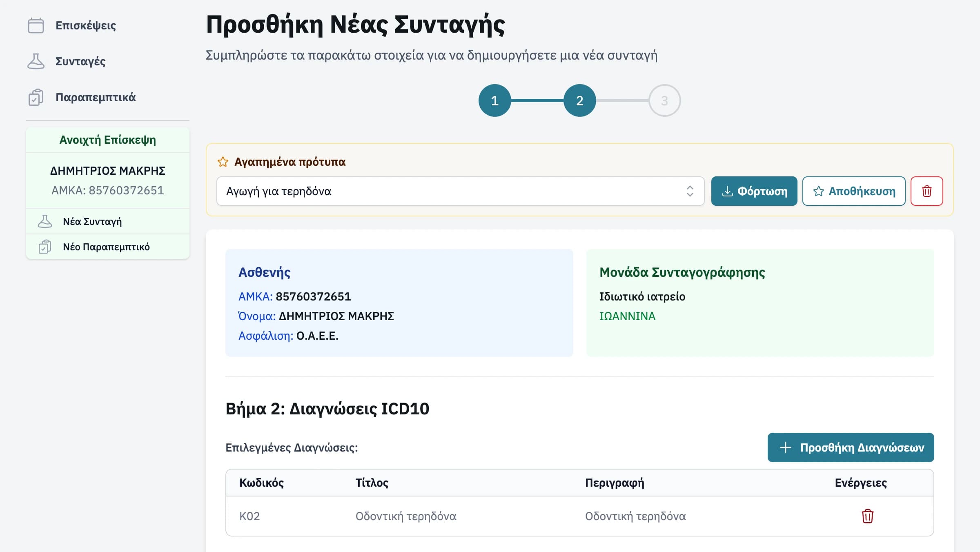Click the clipboard icon beside Παραπεμπτικά
The height and width of the screenshot is (552, 980).
pos(36,97)
